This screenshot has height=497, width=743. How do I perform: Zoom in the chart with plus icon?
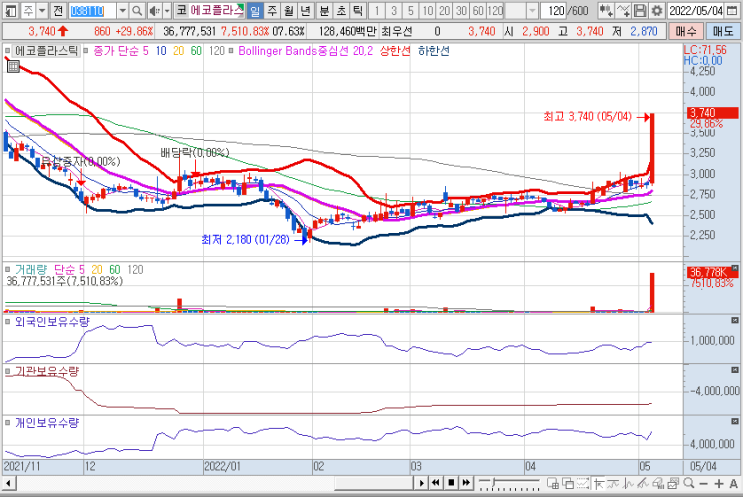(x=719, y=483)
